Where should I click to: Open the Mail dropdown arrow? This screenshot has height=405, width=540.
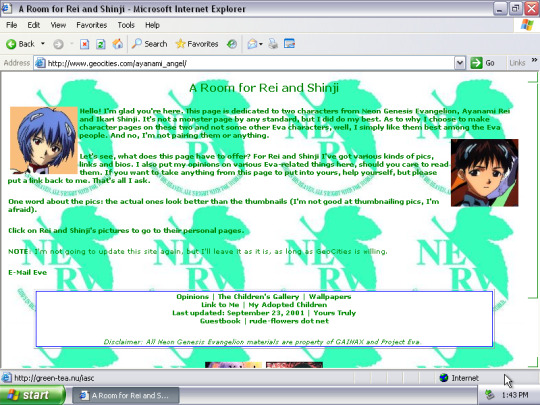click(261, 44)
